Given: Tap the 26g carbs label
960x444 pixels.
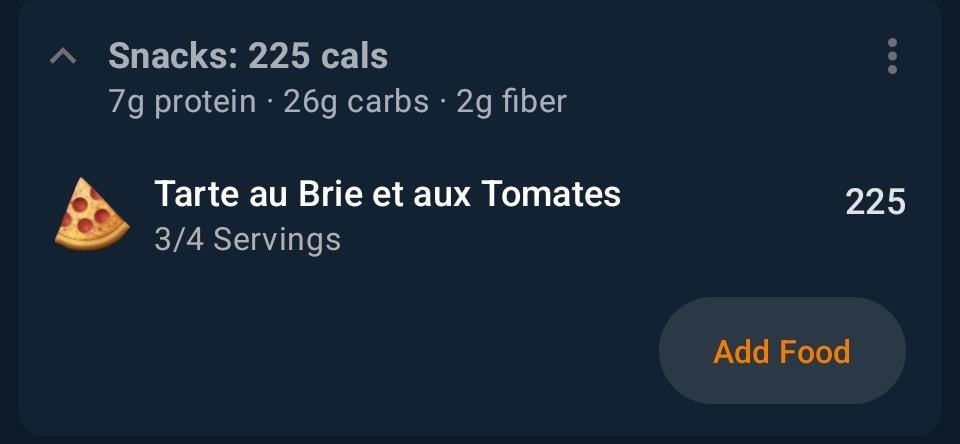Looking at the screenshot, I should click(x=356, y=102).
